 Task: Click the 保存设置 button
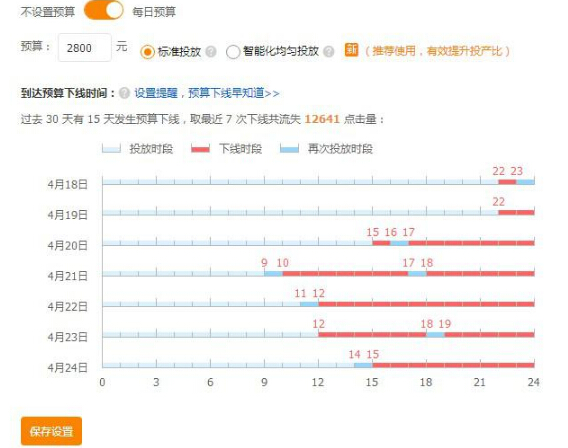click(51, 431)
